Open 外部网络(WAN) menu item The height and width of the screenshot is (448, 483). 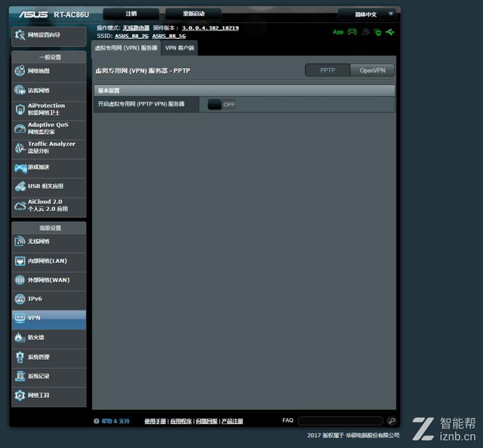49,280
